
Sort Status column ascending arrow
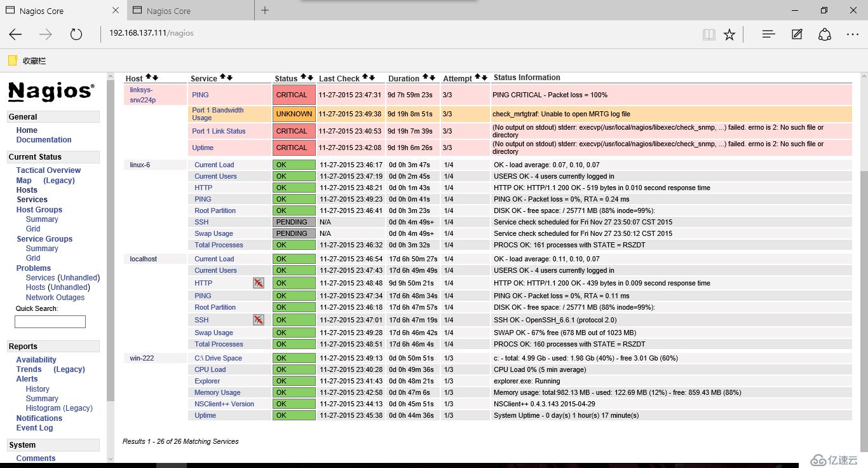[x=303, y=78]
